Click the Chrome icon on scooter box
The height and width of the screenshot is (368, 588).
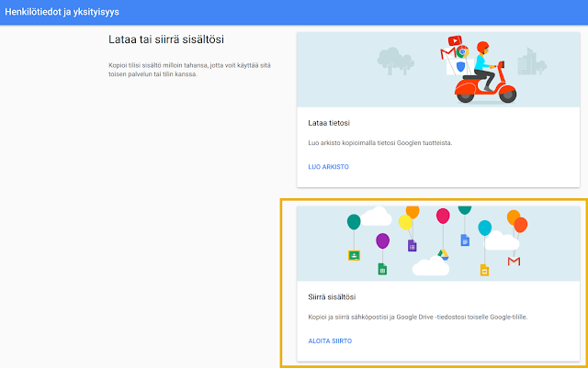click(463, 52)
